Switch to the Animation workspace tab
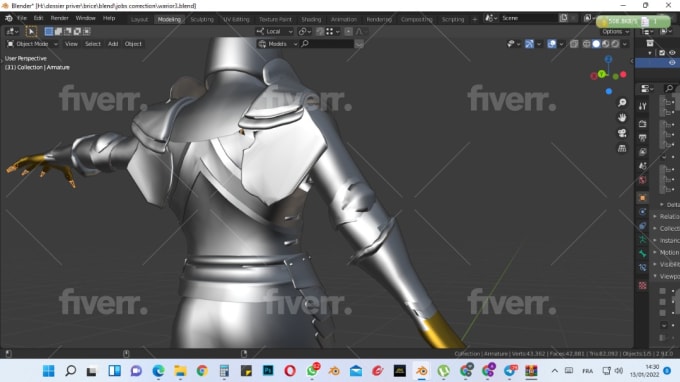 [343, 19]
